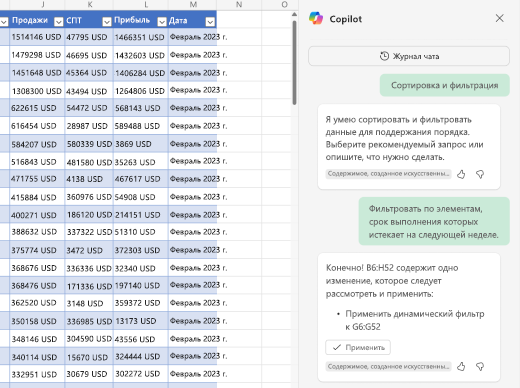This screenshot has height=388, width=520.
Task: Select cell with 28987 USD
Action: click(89, 126)
